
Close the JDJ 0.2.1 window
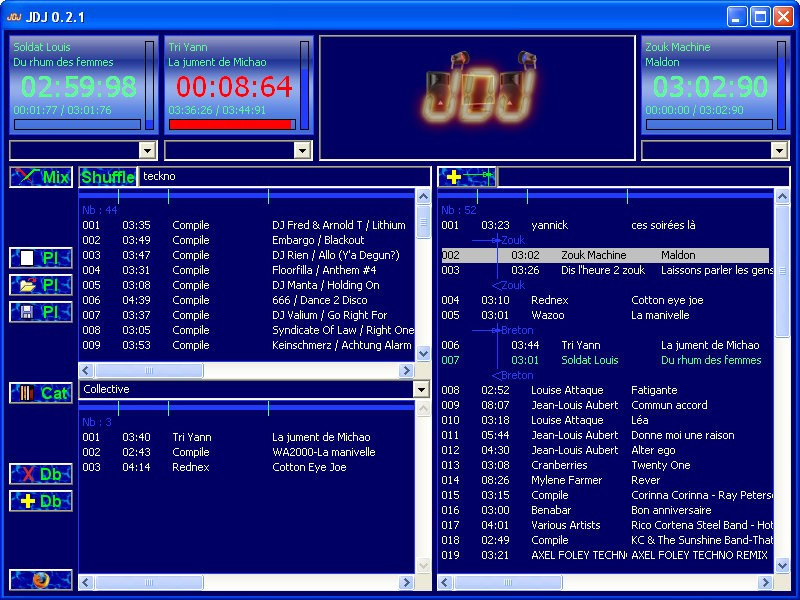tap(784, 16)
